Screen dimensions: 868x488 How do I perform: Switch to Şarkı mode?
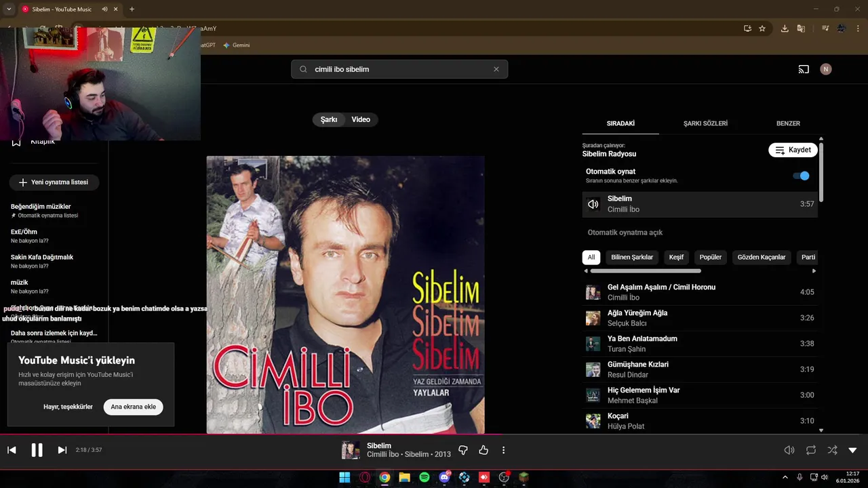(329, 119)
